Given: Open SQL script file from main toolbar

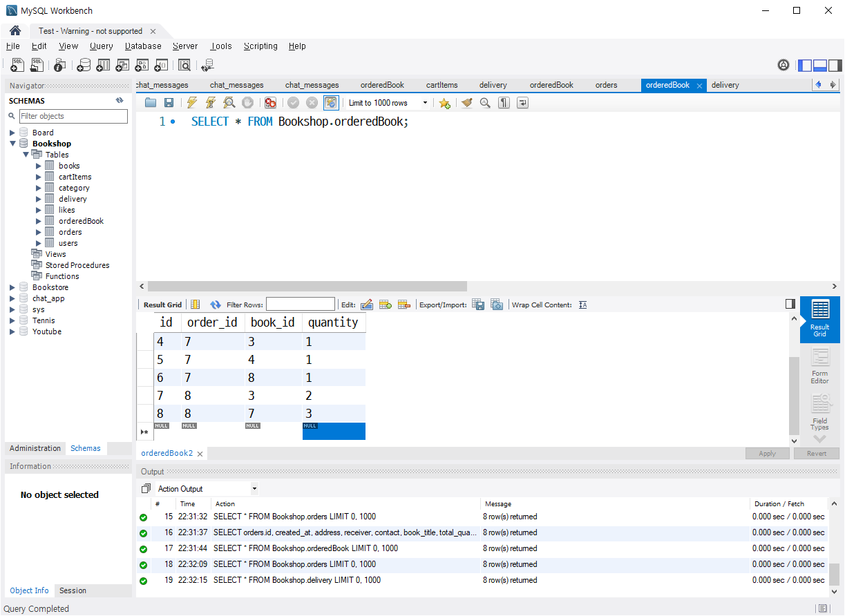Looking at the screenshot, I should pyautogui.click(x=37, y=65).
